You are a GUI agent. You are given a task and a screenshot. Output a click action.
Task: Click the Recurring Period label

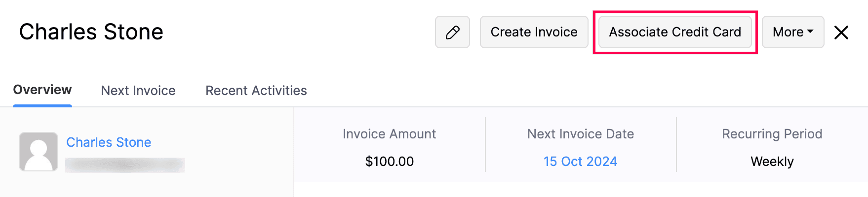[x=772, y=134]
